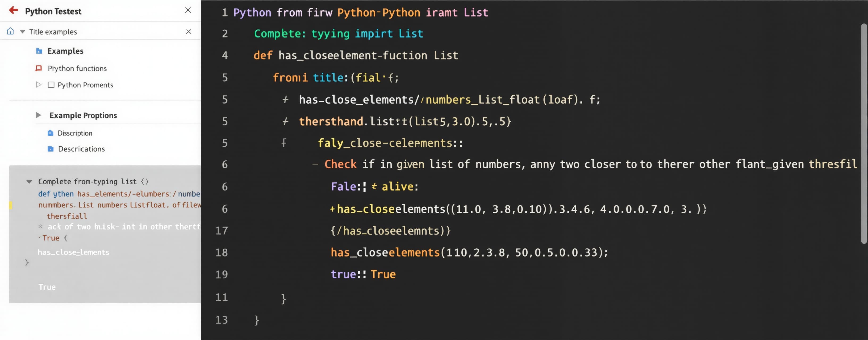Image resolution: width=868 pixels, height=340 pixels.
Task: Click the True result at panel bottom
Action: [47, 287]
